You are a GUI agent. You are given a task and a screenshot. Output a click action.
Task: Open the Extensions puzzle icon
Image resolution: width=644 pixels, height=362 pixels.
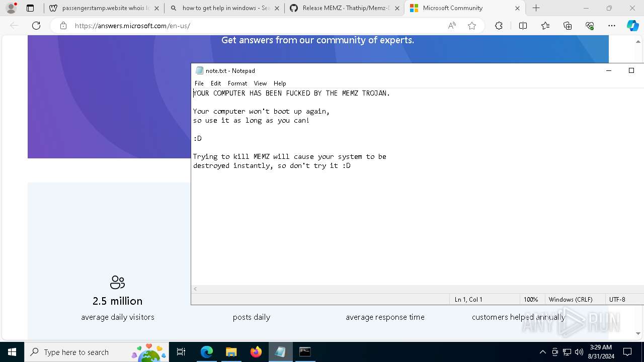pos(499,26)
